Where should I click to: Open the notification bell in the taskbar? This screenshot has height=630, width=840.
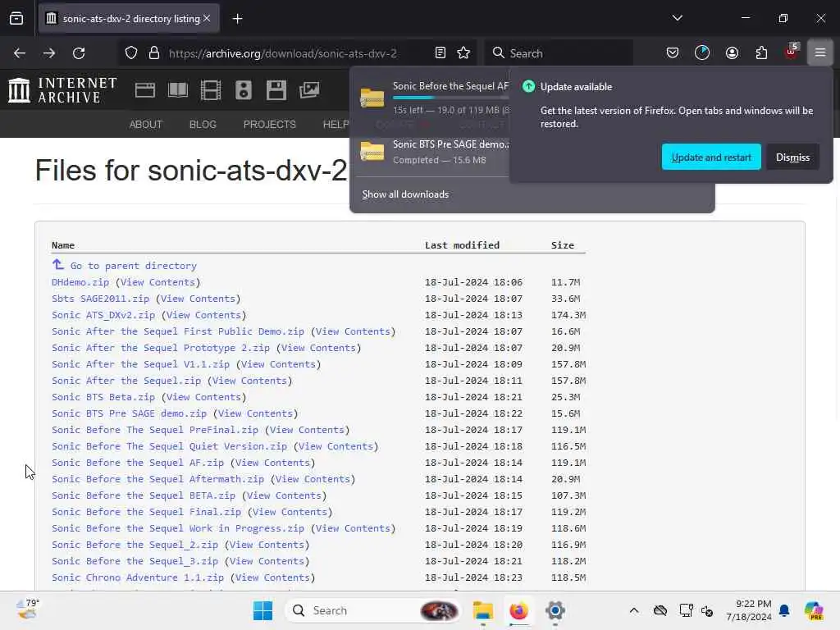pos(783,610)
